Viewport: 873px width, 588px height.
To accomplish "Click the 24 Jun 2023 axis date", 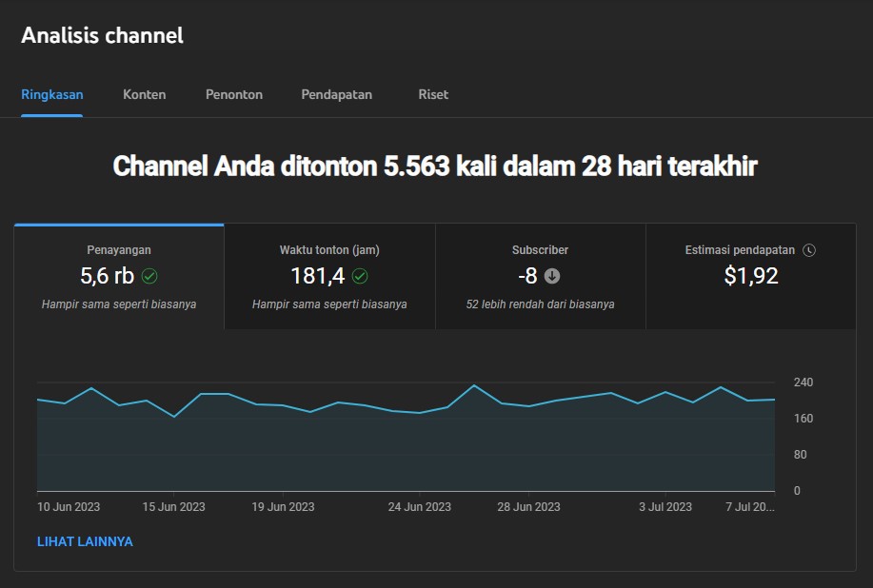I will point(419,507).
